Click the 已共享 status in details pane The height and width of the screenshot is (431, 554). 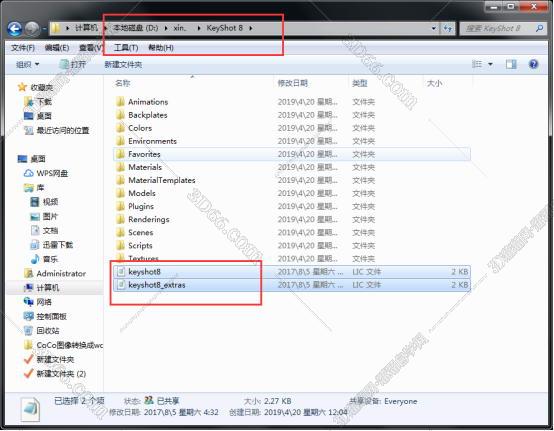point(162,401)
